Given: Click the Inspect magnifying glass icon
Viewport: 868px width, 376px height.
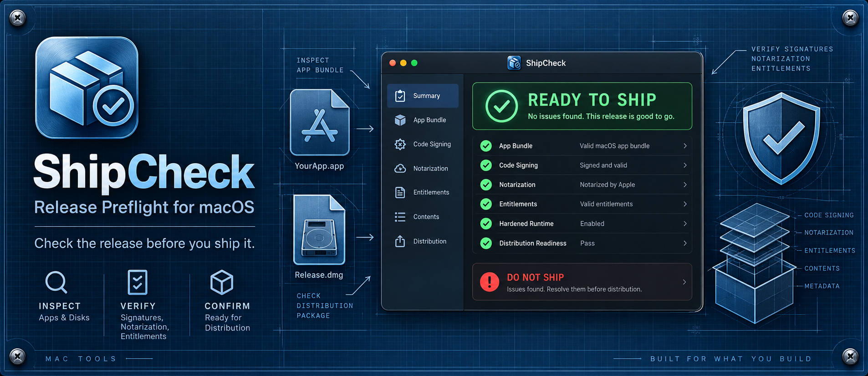Looking at the screenshot, I should pyautogui.click(x=56, y=283).
